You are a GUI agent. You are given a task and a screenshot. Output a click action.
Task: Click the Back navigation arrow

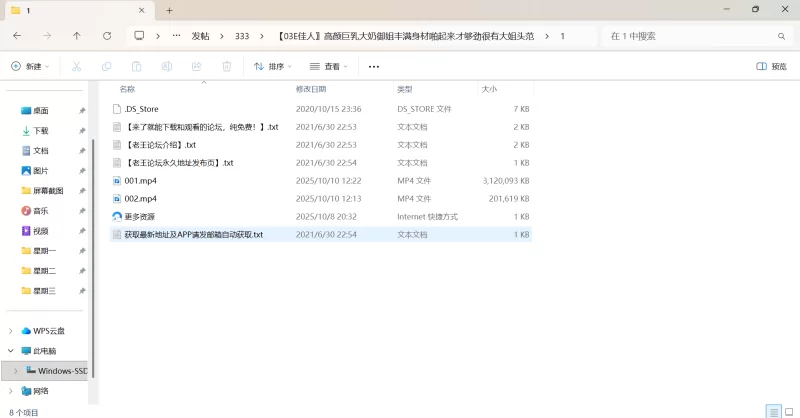(x=17, y=35)
